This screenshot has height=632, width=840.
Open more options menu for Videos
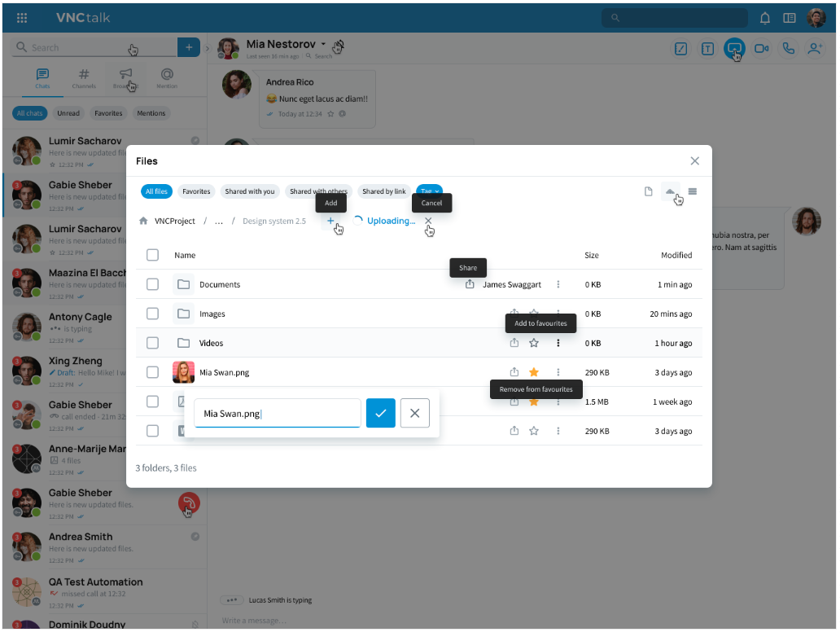pos(558,343)
